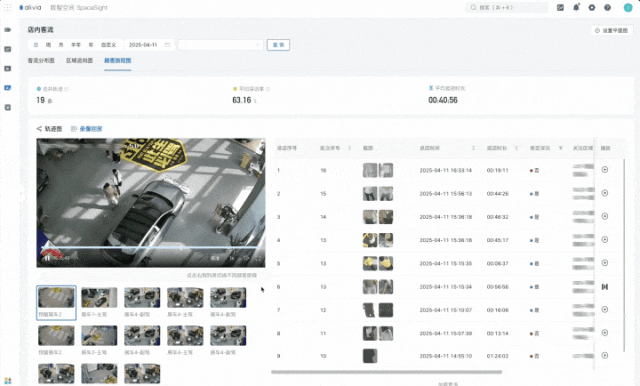Image resolution: width=640 pixels, height=386 pixels.
Task: Pause the video with the pause icon
Action: 47,258
